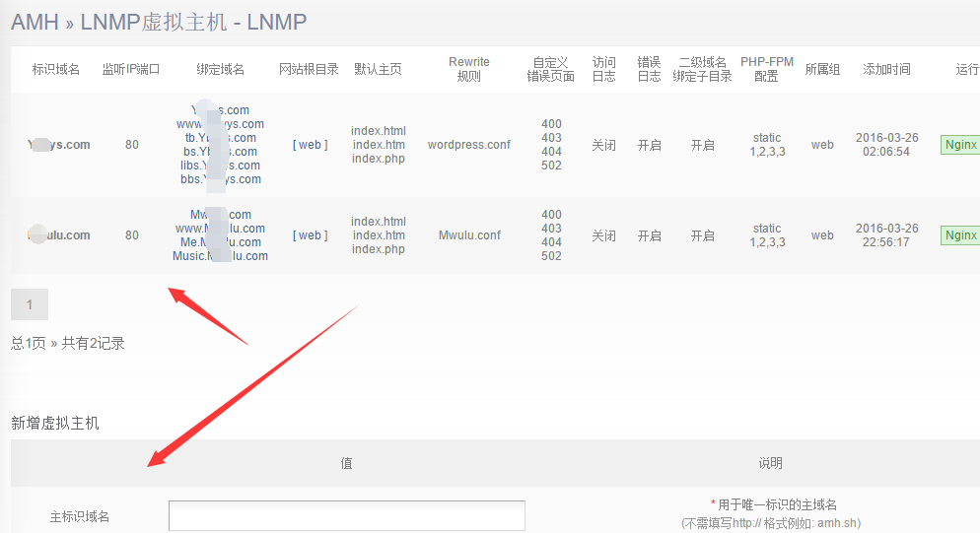Click the 错误日志 开启 status in first row
Viewport: 980px width, 533px height.
point(649,145)
